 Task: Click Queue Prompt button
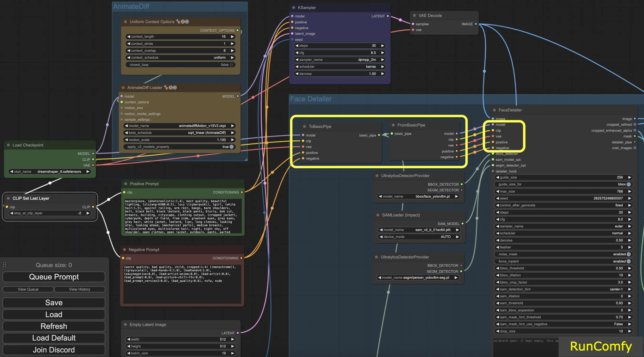54,277
